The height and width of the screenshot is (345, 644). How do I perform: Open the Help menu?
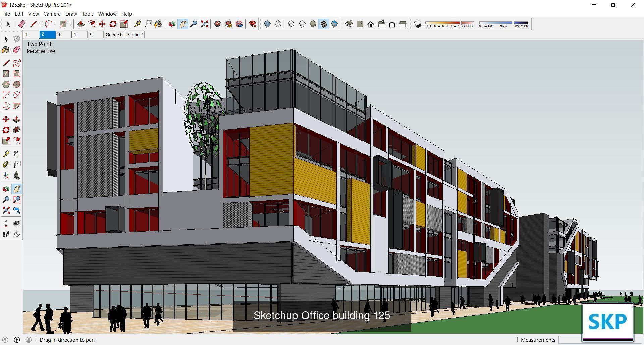pyautogui.click(x=126, y=14)
